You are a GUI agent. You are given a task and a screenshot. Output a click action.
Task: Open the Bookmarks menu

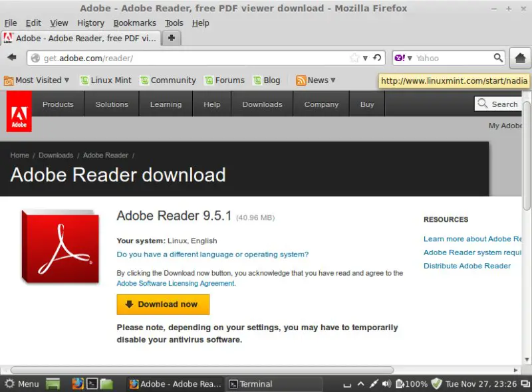[135, 23]
